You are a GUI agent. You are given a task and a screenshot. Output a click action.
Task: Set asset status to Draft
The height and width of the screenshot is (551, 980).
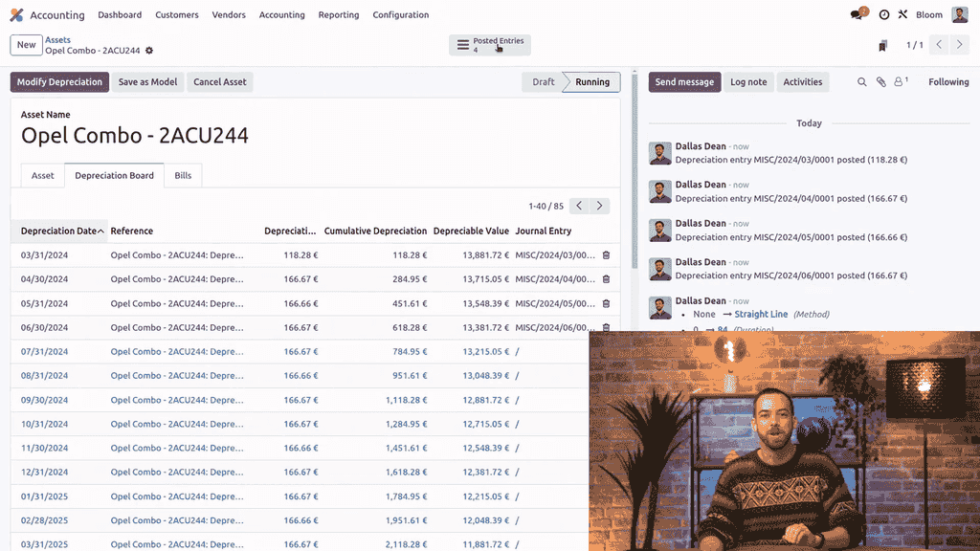click(x=543, y=82)
